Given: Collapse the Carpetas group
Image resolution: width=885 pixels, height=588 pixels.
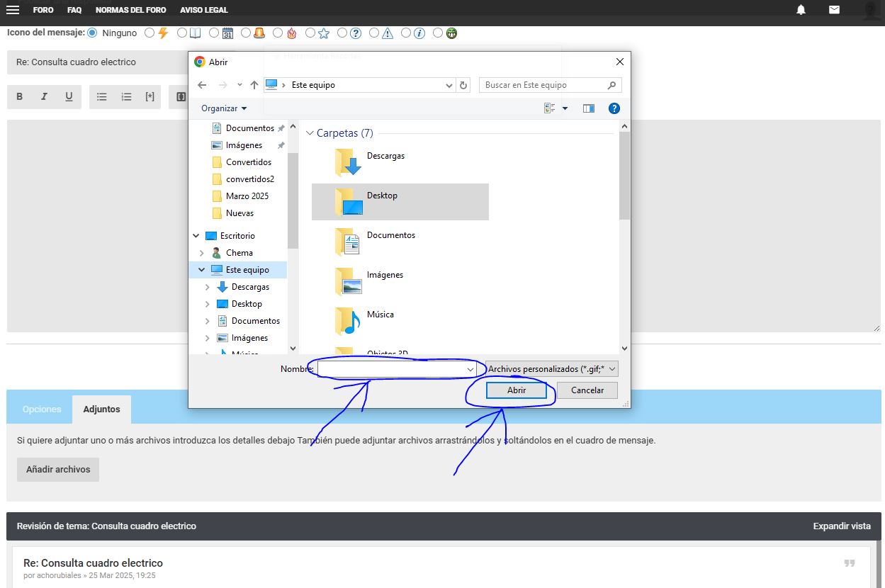Looking at the screenshot, I should pyautogui.click(x=310, y=133).
